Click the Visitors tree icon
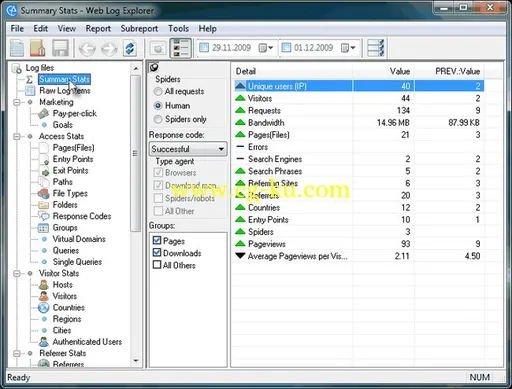Viewport: 512px width, 389px height. [44, 296]
